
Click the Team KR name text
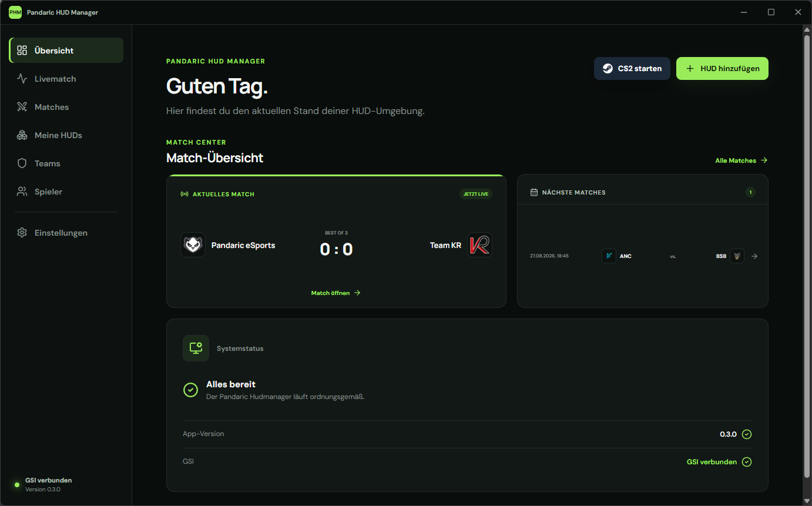445,245
